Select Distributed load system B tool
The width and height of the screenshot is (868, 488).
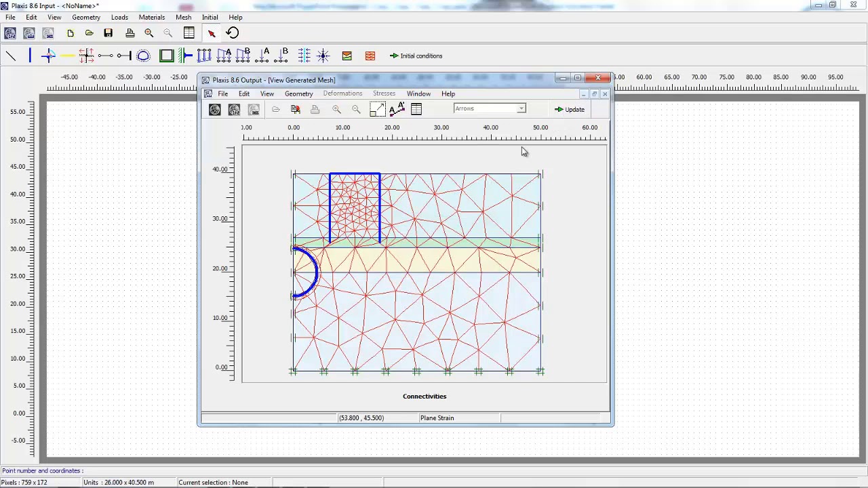(243, 56)
